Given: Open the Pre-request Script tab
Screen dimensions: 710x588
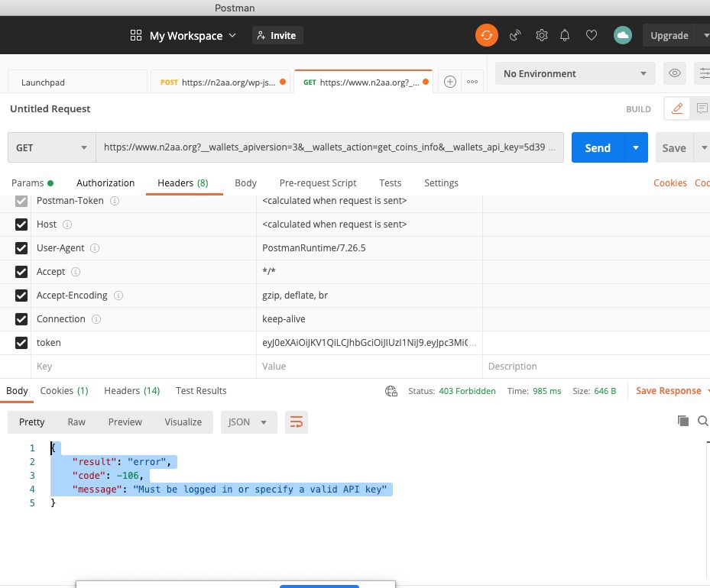Looking at the screenshot, I should point(318,183).
